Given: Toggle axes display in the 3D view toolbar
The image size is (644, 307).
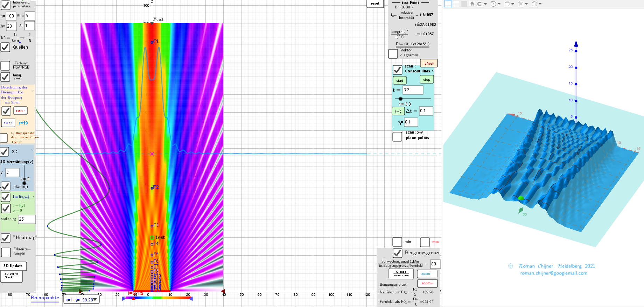Looking at the screenshot, I should click(x=448, y=4).
